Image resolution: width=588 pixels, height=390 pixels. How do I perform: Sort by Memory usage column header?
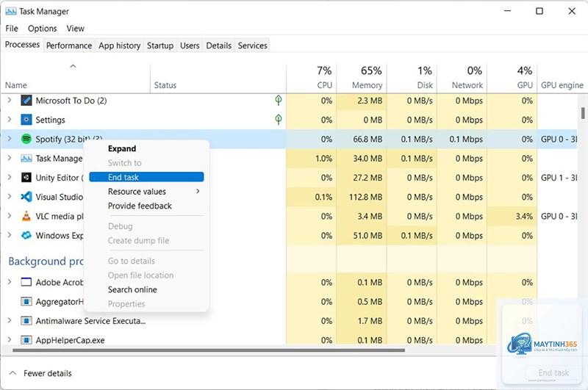(362, 78)
